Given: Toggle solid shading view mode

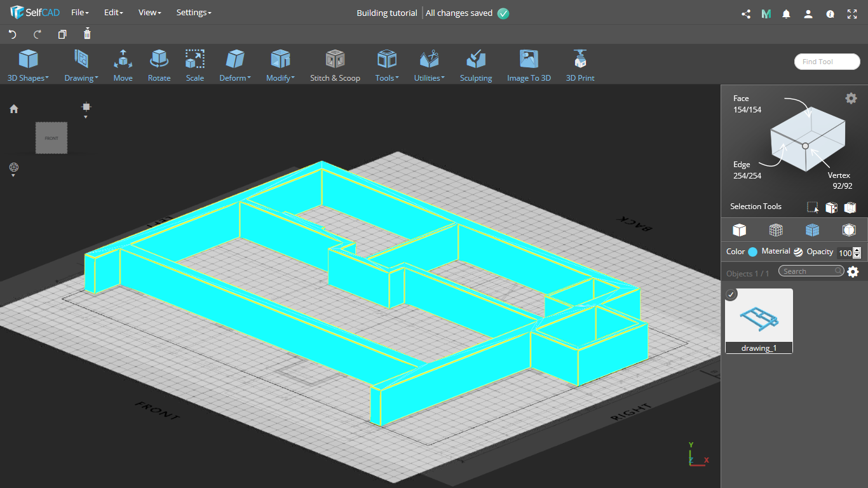Looking at the screenshot, I should coord(739,229).
